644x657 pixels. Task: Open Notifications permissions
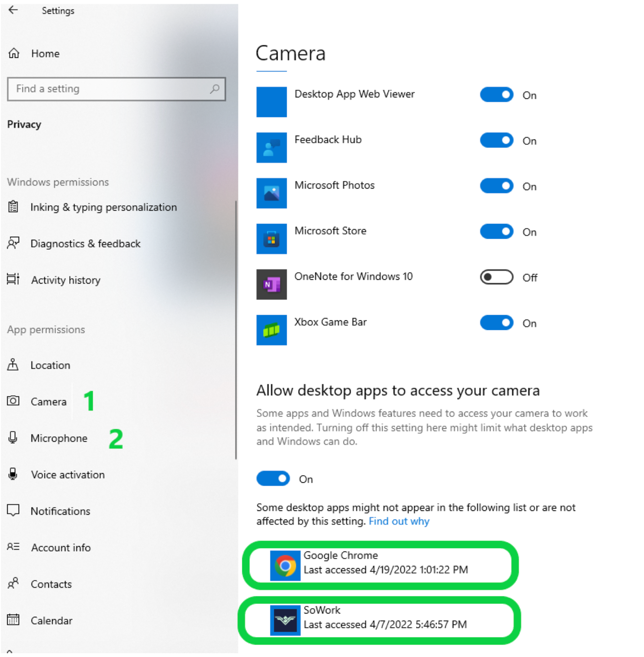[x=60, y=511]
